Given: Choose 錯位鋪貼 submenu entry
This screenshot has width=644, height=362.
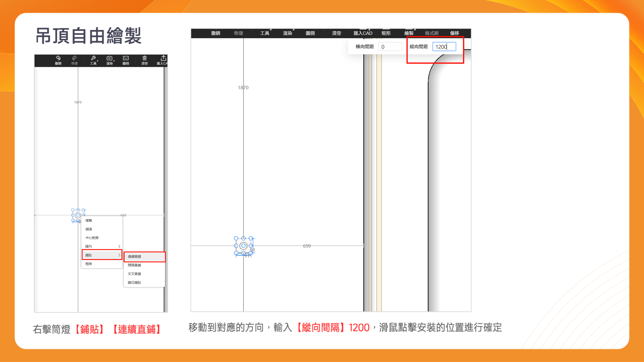Looking at the screenshot, I should (x=135, y=283).
